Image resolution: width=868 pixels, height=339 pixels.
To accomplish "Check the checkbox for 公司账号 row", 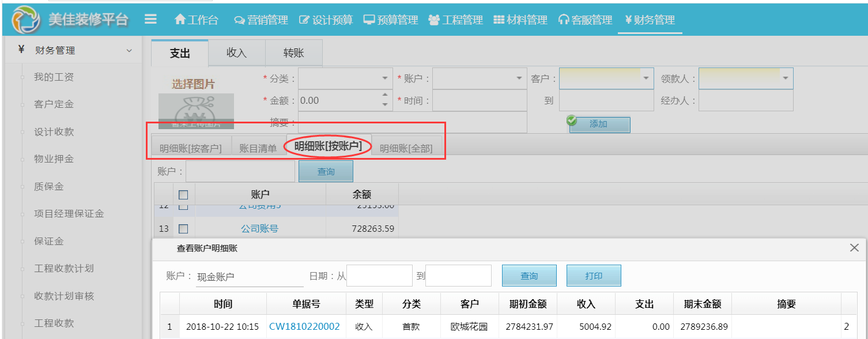I will pos(183,229).
